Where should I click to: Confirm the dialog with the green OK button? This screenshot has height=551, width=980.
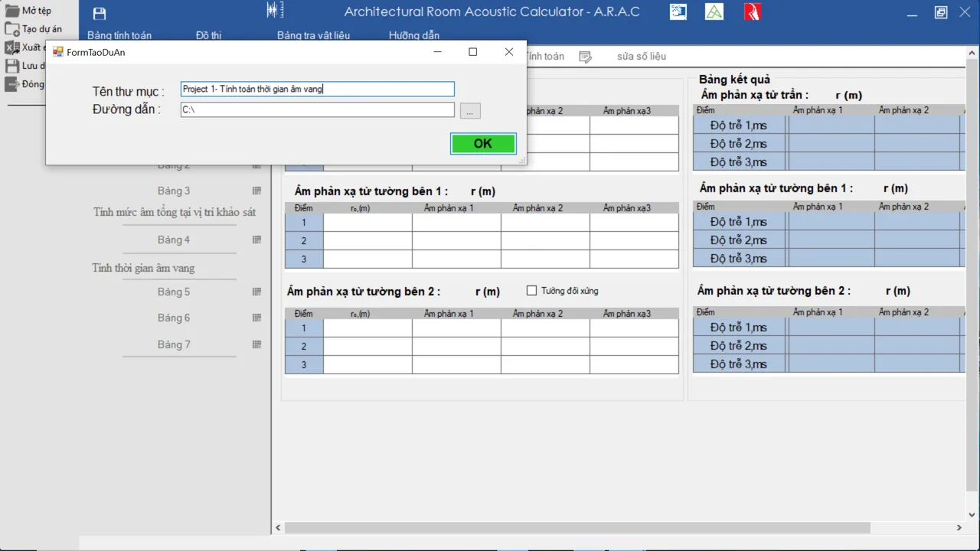483,144
